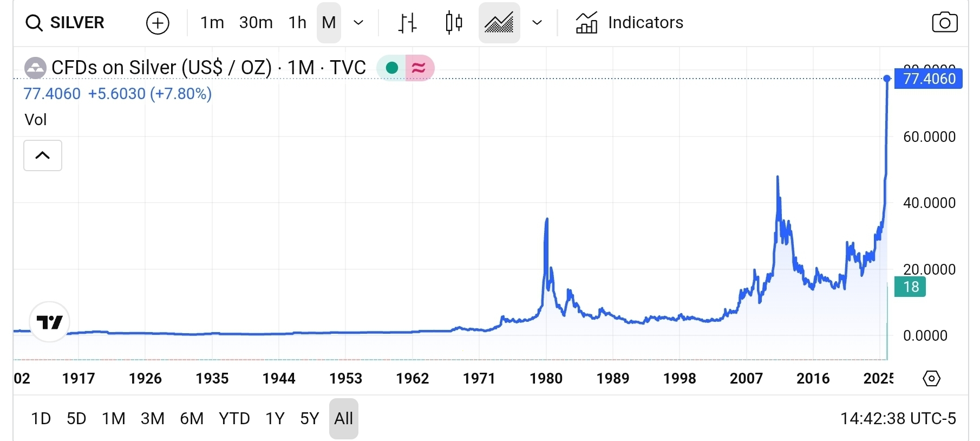This screenshot has height=441, width=980.
Task: Click the price change +5.6030 (+7.80%)
Action: pos(150,94)
